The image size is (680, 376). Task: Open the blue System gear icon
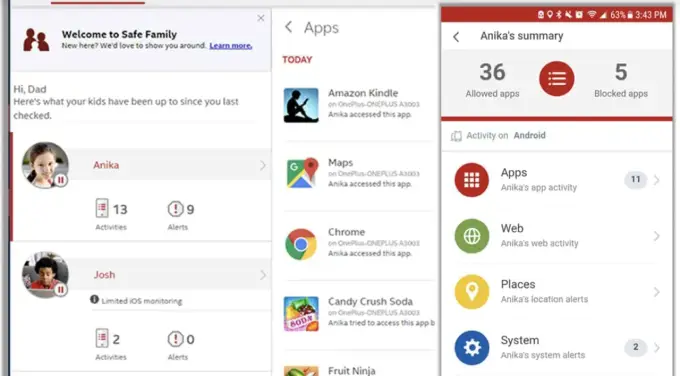[x=471, y=347]
